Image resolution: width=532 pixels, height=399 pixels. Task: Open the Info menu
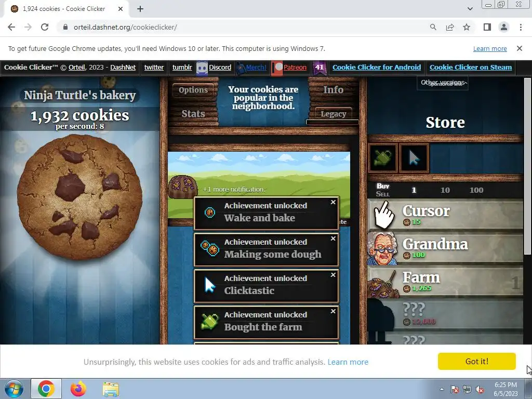coord(333,90)
